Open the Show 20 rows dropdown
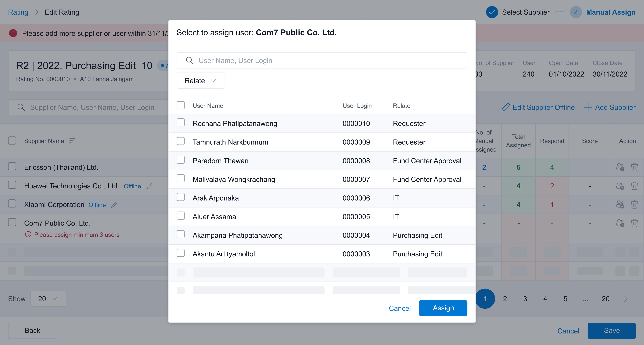The image size is (644, 345). pyautogui.click(x=48, y=299)
